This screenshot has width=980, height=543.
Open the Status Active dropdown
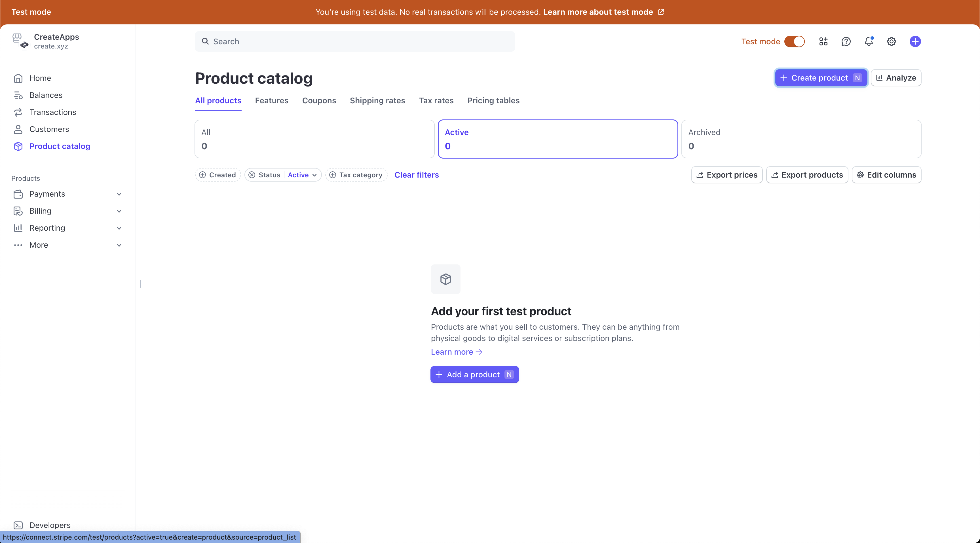(x=302, y=175)
